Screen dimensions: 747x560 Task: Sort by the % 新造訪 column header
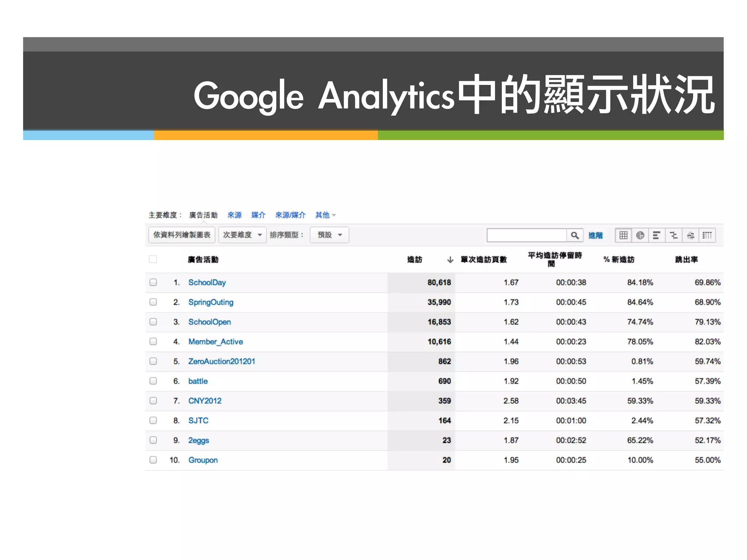619,260
